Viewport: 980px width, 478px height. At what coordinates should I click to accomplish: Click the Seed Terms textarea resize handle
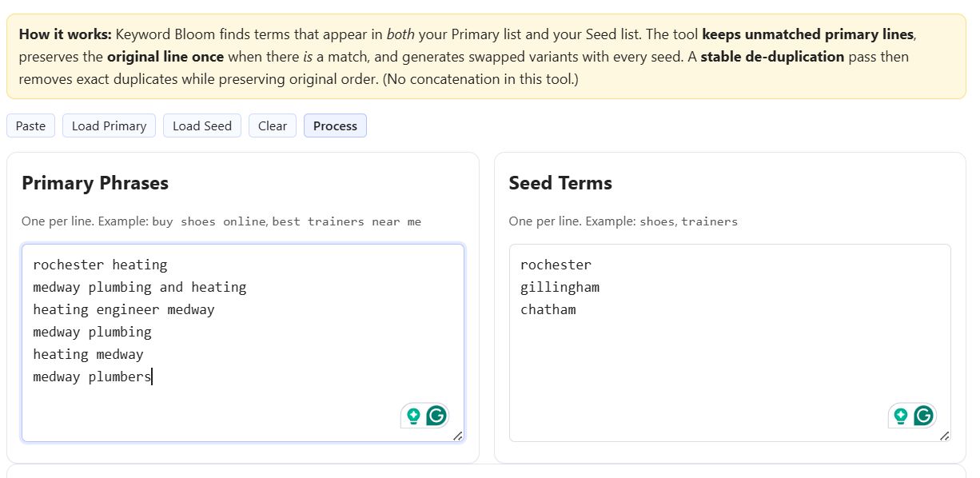coord(945,436)
